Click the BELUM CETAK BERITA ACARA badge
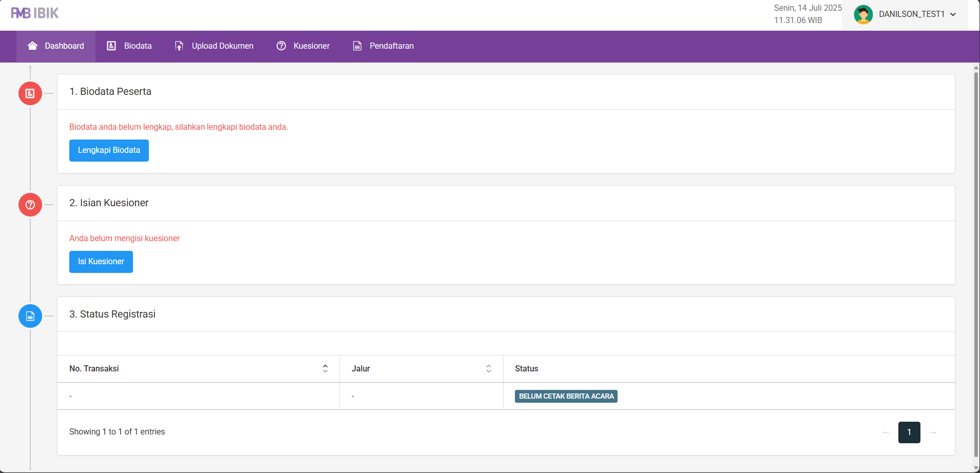The width and height of the screenshot is (980, 473). [x=566, y=396]
